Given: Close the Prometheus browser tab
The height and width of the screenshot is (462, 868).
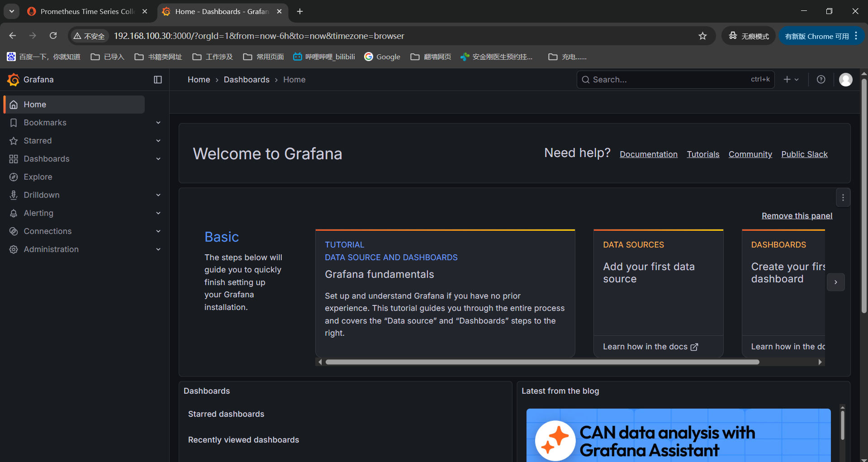Looking at the screenshot, I should (x=145, y=11).
